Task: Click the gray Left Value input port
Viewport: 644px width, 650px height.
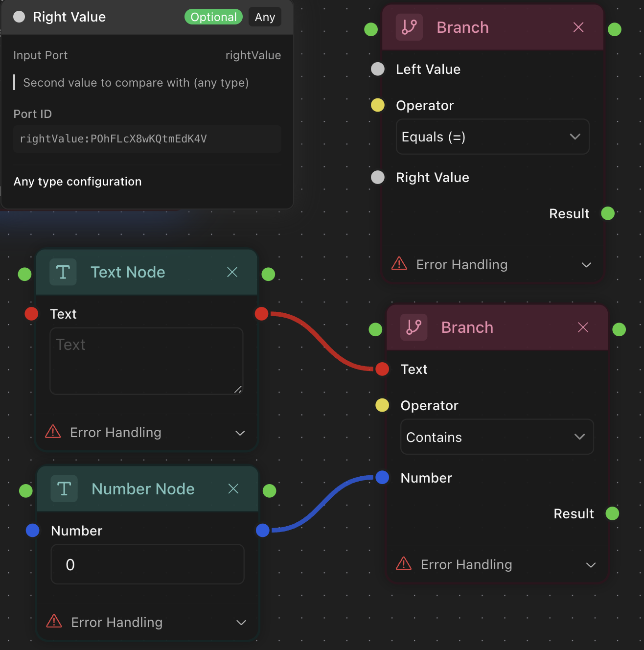Action: (378, 69)
